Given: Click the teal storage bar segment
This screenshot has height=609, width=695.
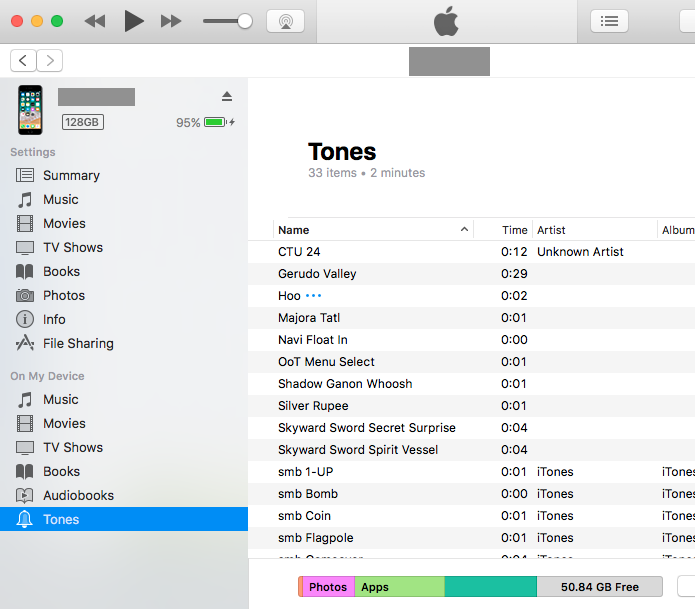Looking at the screenshot, I should 491,587.
